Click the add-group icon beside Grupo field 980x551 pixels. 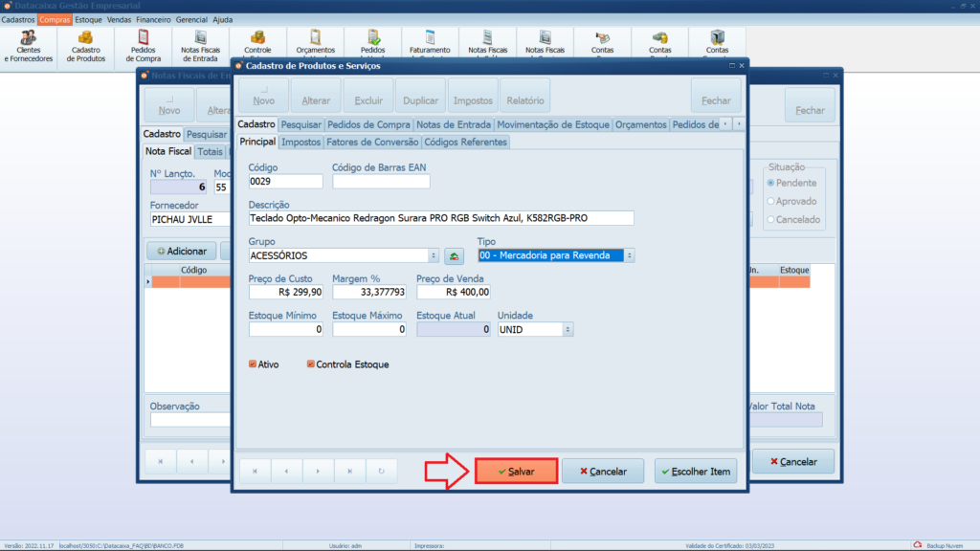coord(455,255)
